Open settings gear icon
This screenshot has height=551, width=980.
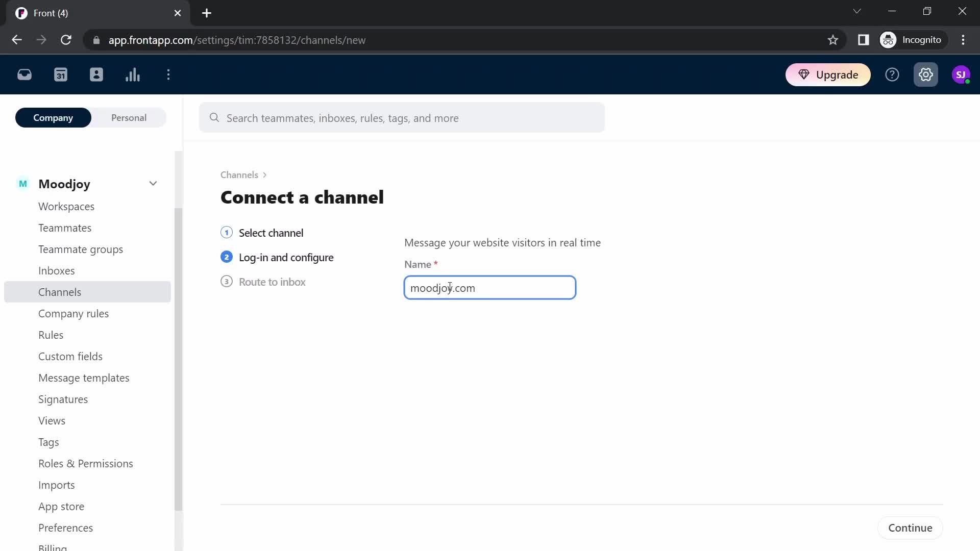(925, 74)
